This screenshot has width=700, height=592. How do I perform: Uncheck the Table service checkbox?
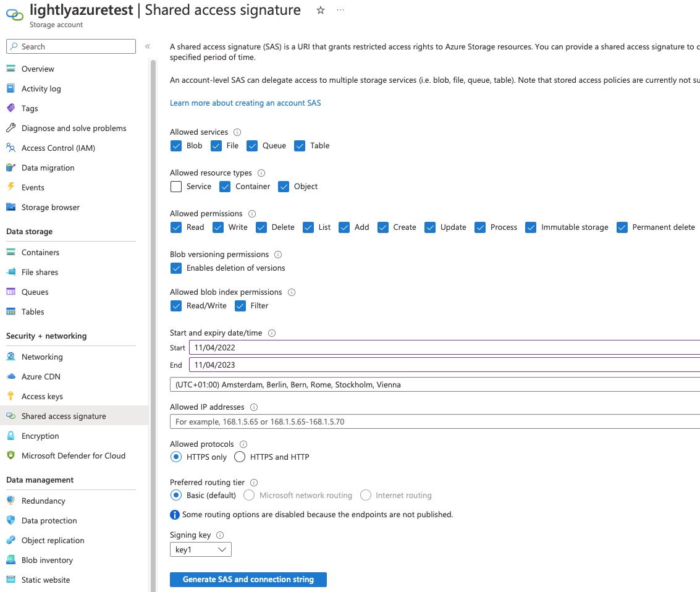pos(300,146)
